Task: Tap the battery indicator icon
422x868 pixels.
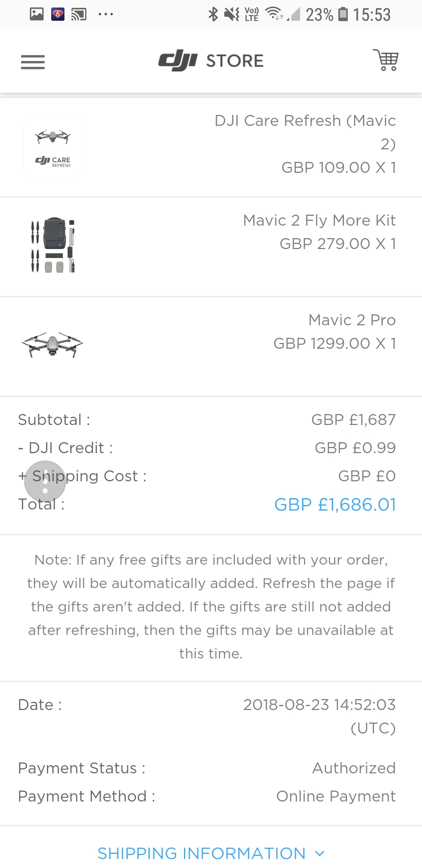Action: (x=343, y=14)
